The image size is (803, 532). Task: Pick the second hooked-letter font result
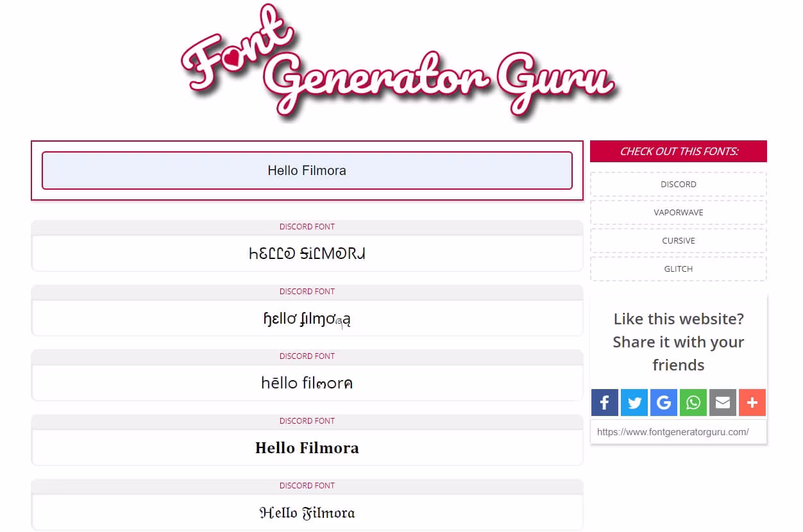(307, 319)
